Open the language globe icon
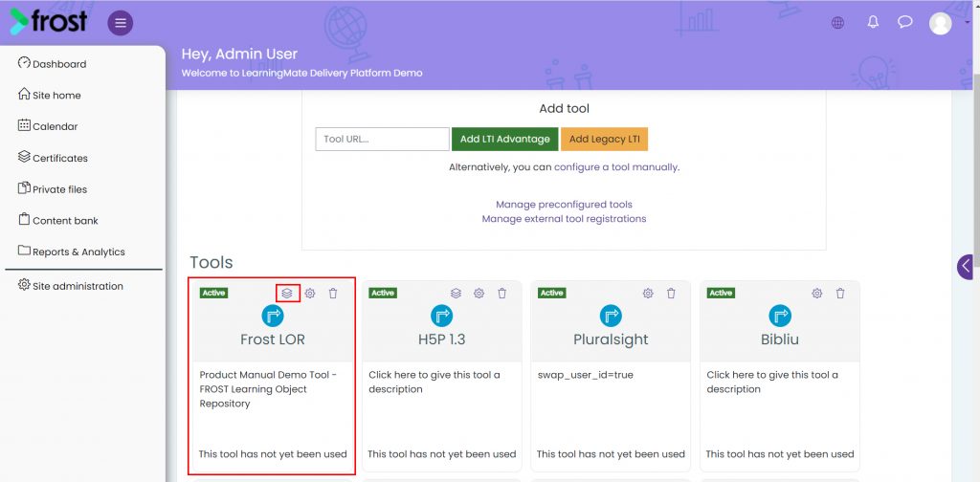The image size is (980, 482). click(837, 23)
